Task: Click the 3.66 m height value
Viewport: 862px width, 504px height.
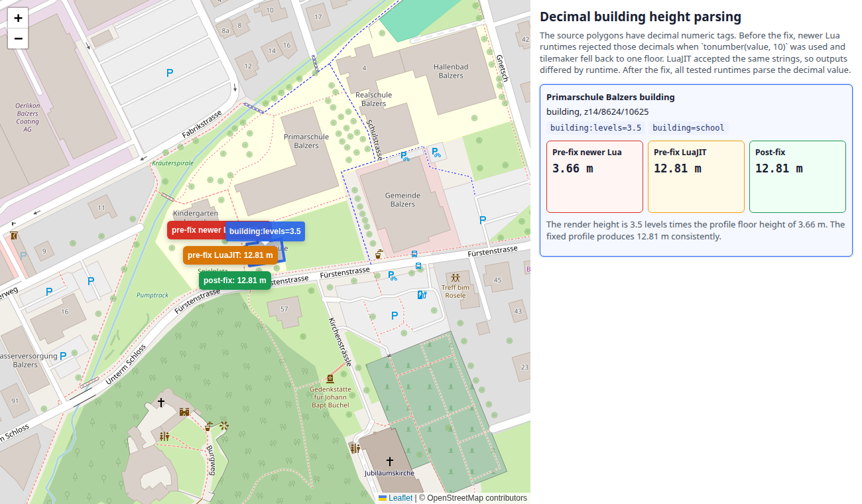Action: (x=573, y=168)
